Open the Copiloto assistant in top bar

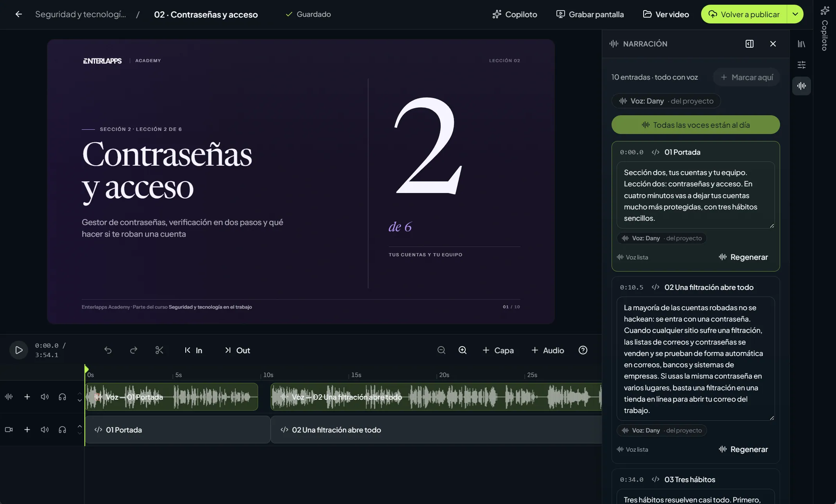[x=515, y=14]
